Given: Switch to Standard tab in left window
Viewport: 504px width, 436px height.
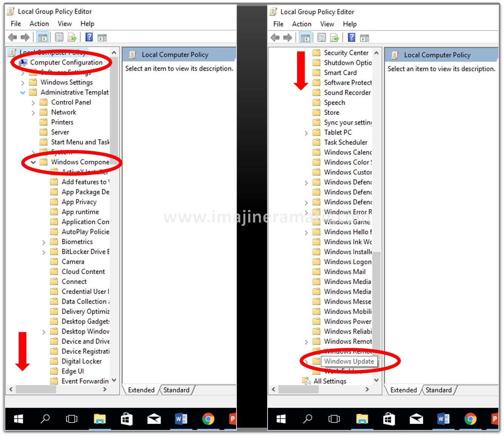Looking at the screenshot, I should [176, 390].
